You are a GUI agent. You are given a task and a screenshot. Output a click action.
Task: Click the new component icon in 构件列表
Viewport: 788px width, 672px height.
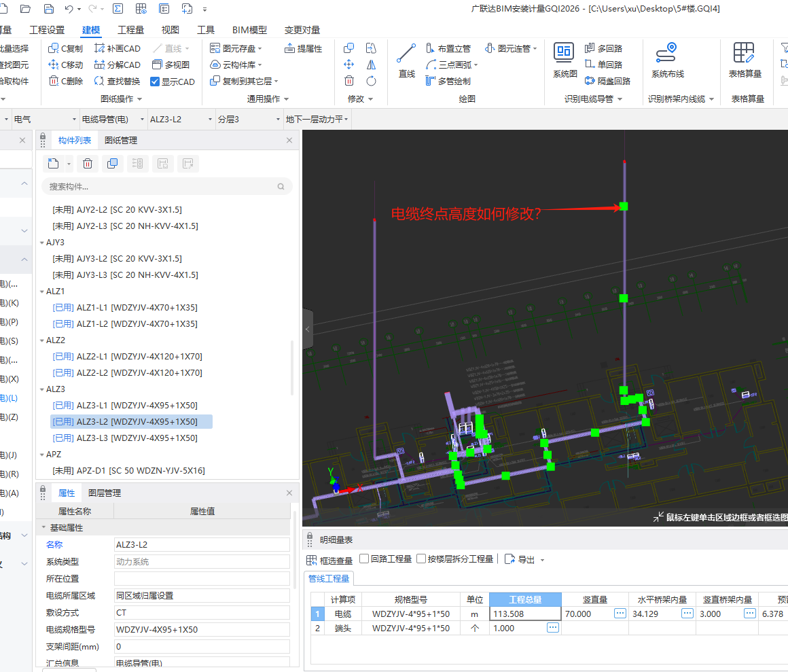(x=53, y=163)
